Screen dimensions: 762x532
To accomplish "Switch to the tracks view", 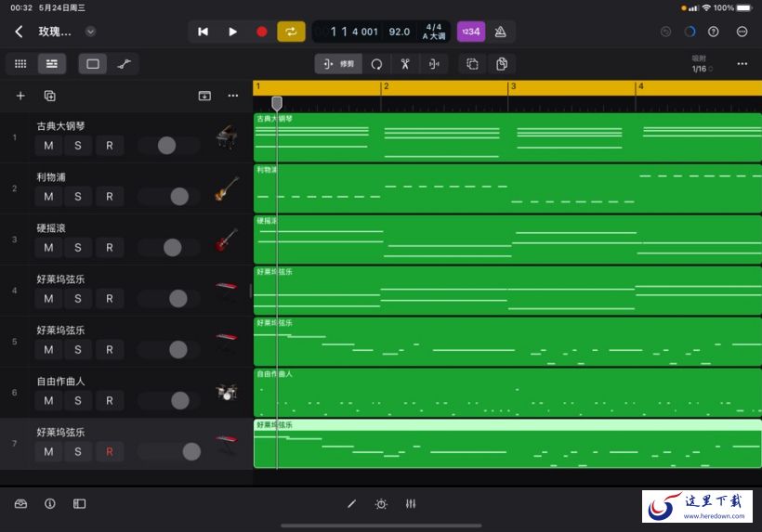I will pyautogui.click(x=51, y=64).
